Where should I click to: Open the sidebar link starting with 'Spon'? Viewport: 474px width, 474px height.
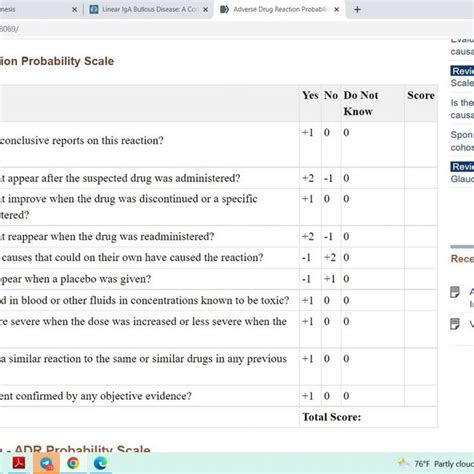click(462, 141)
